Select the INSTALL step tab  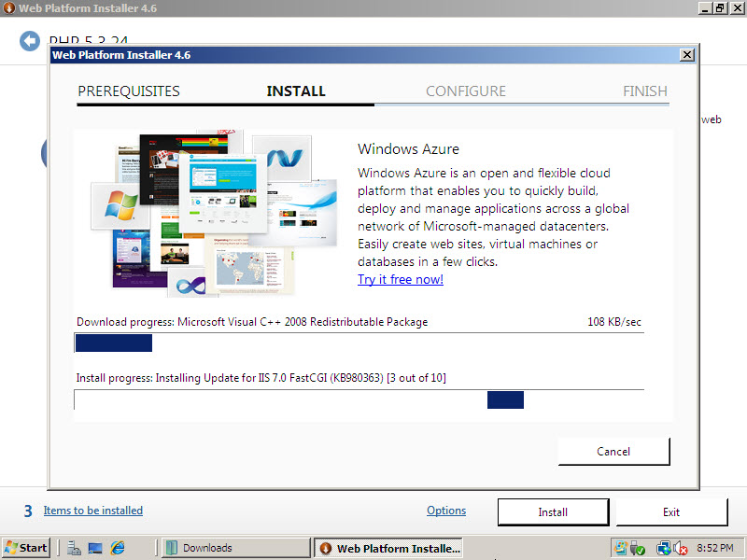(296, 91)
